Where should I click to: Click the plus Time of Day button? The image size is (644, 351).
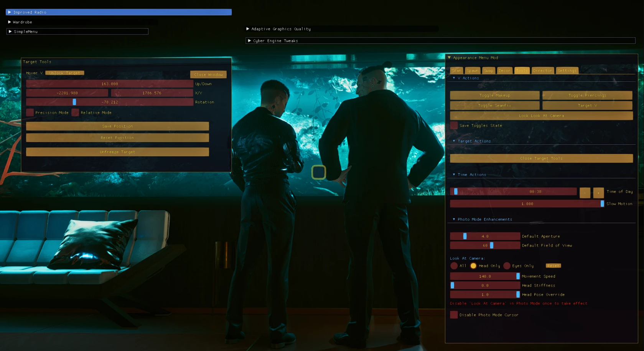pos(598,192)
